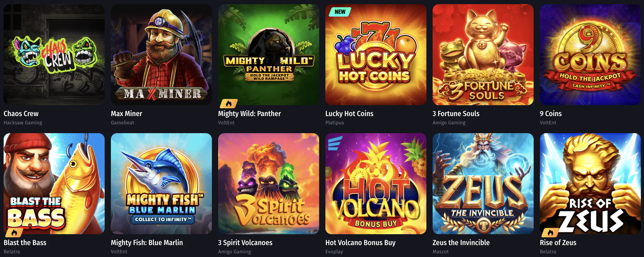The image size is (644, 257).
Task: Click the Evoplay logo on Hot Volcano tile
Action: tap(335, 143)
